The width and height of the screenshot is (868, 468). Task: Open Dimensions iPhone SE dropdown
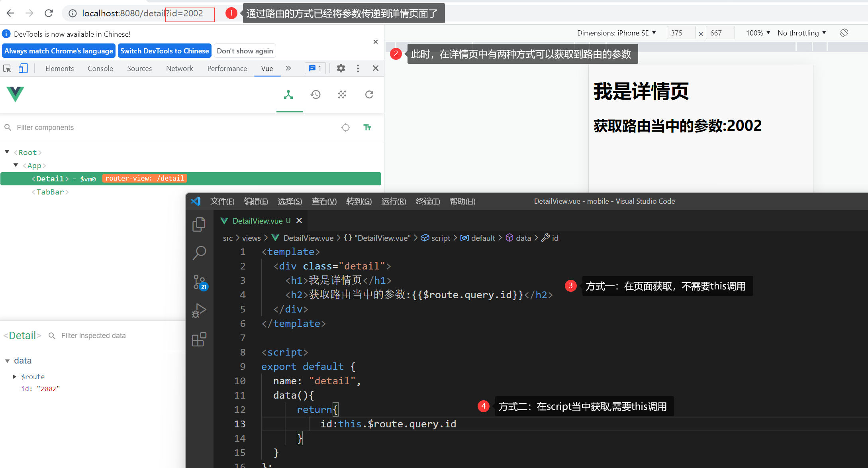click(616, 33)
